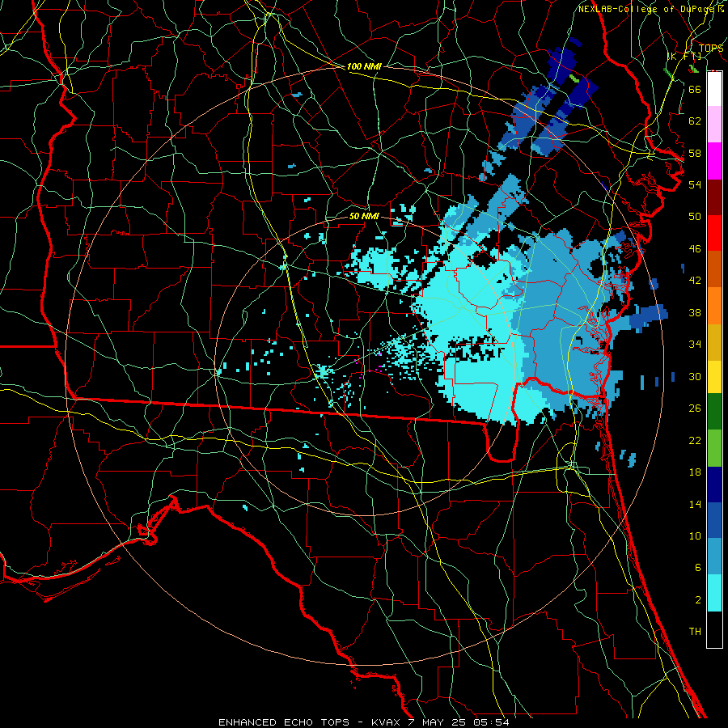Image resolution: width=728 pixels, height=728 pixels.
Task: Click the steel blue 10 legend swatch
Action: coord(714,557)
